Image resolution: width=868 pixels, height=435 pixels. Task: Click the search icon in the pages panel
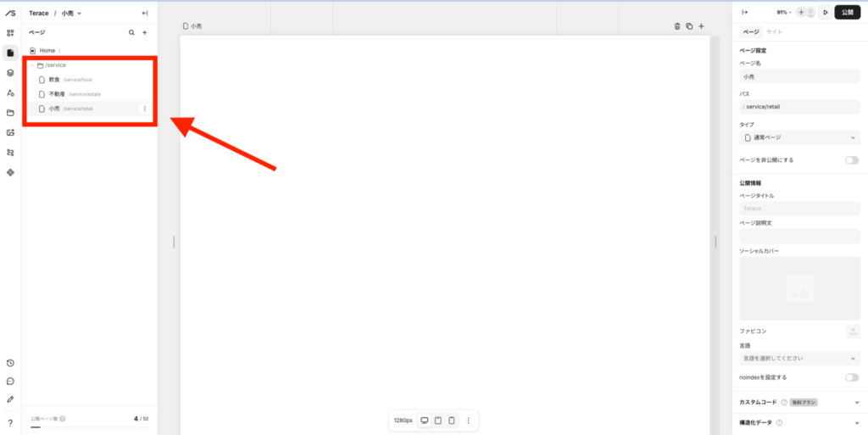tap(131, 33)
